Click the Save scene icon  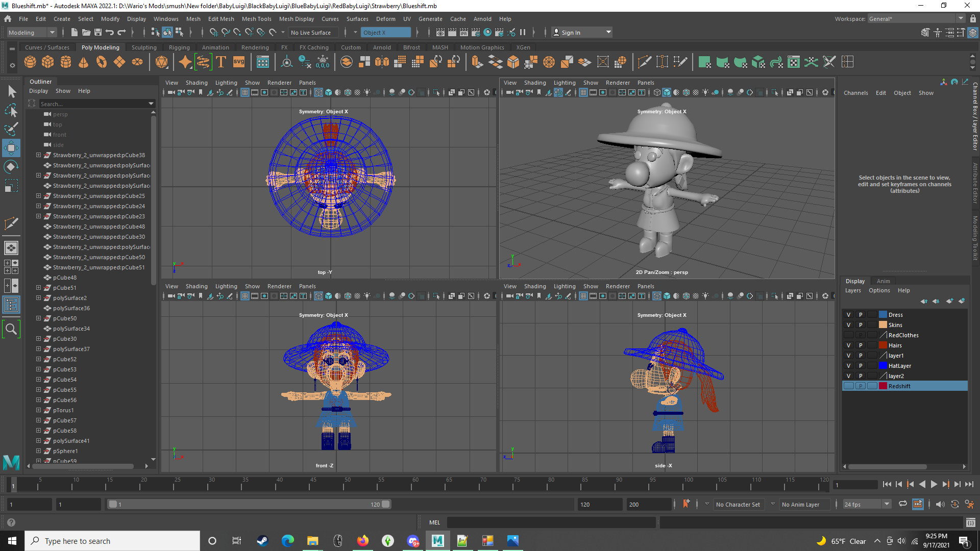coord(98,33)
